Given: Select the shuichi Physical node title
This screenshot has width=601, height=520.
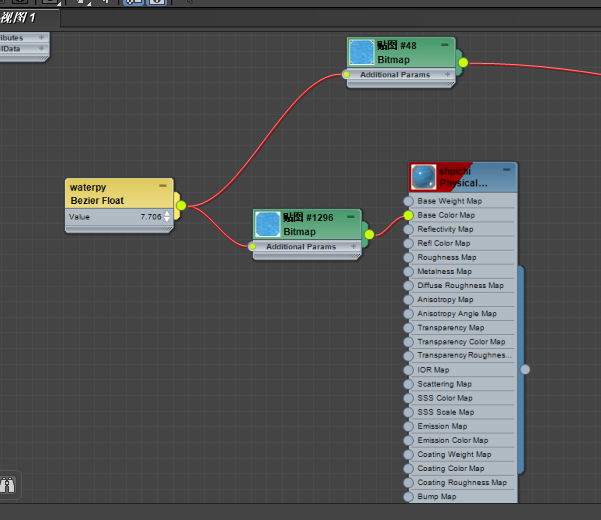Looking at the screenshot, I should click(463, 177).
